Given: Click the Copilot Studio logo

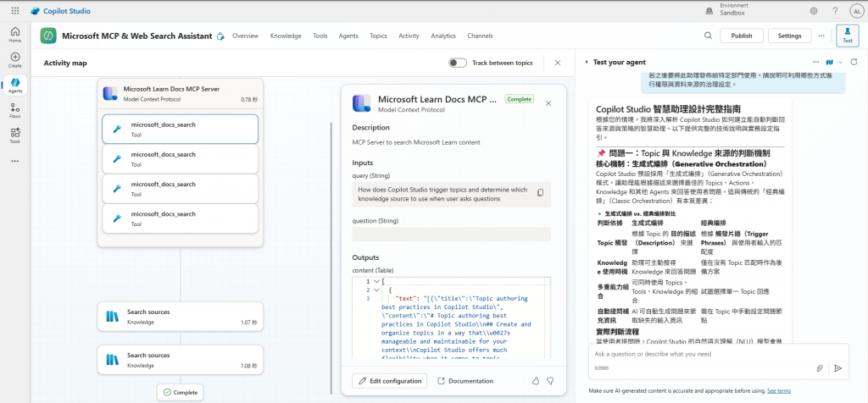Looking at the screenshot, I should 60,10.
